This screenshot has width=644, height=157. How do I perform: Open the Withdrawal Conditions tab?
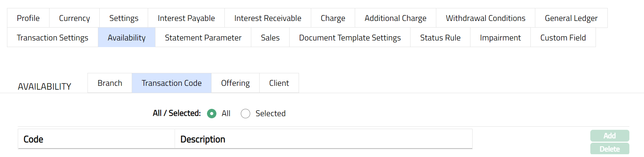coord(485,18)
